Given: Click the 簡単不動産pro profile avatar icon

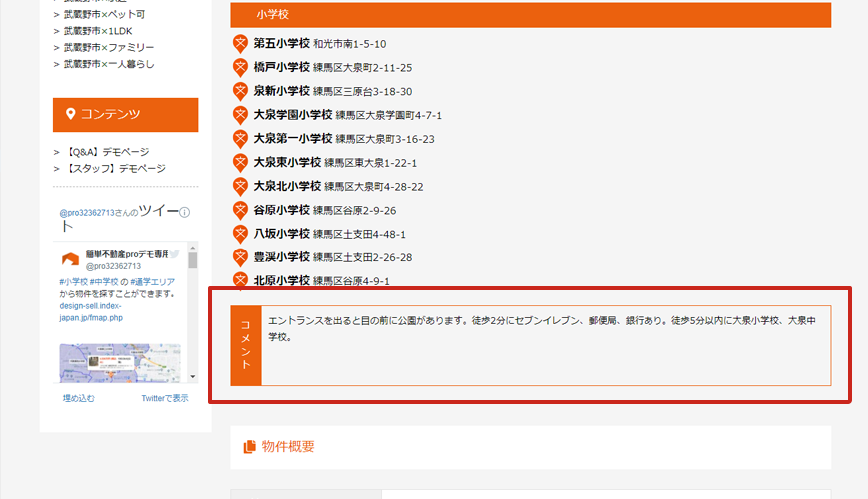Looking at the screenshot, I should [x=70, y=260].
